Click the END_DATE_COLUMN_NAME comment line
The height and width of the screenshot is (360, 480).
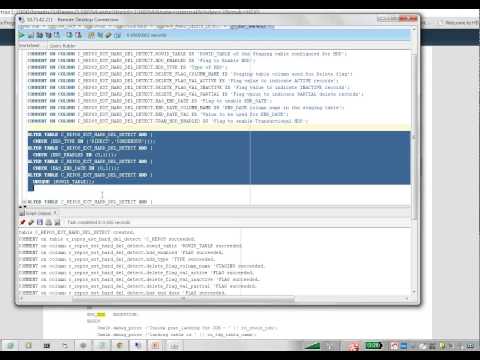pyautogui.click(x=186, y=107)
